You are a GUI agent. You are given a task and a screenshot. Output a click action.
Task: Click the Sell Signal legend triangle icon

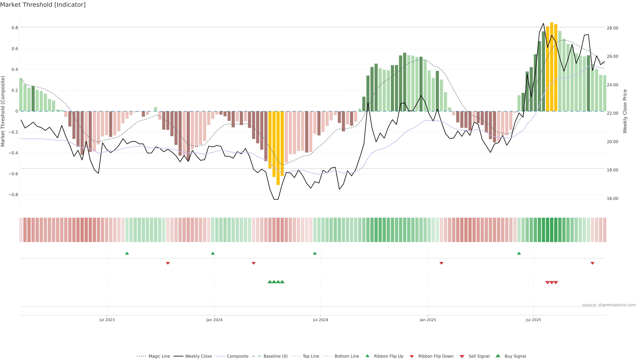462,356
